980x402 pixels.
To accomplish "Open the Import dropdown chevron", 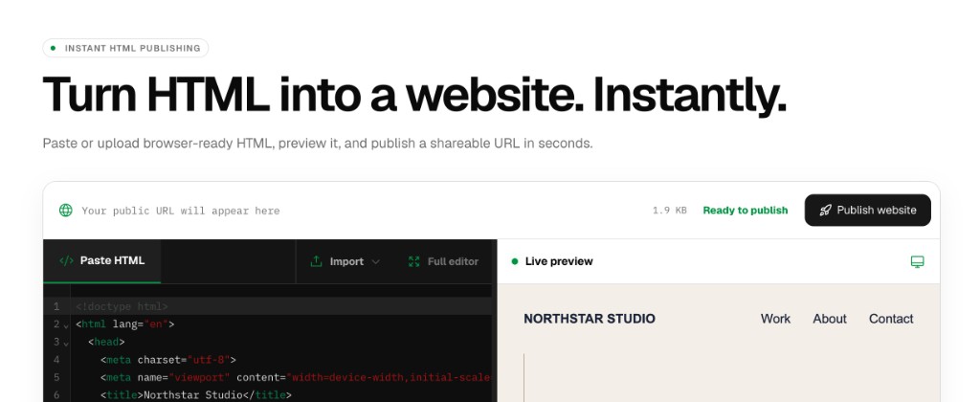I will pos(375,262).
